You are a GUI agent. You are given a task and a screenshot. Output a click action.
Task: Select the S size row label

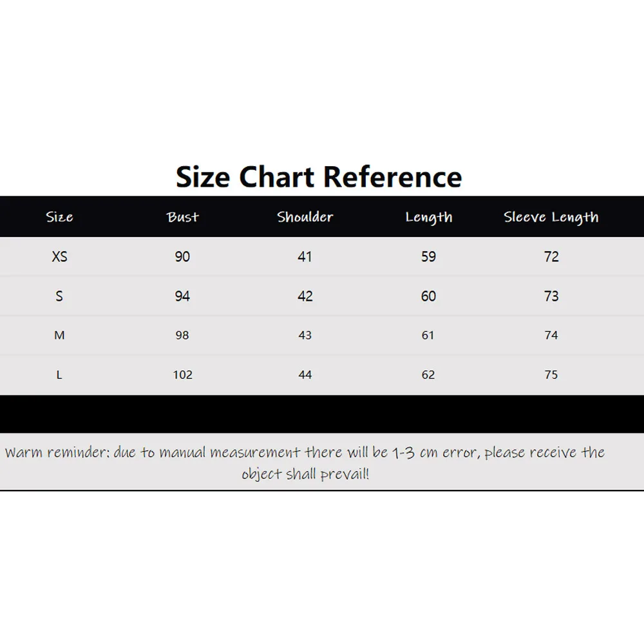pyautogui.click(x=59, y=296)
